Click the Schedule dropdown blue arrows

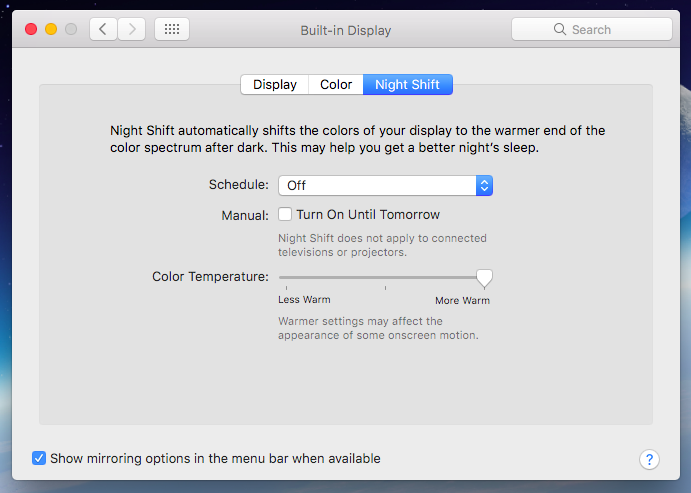tap(484, 185)
